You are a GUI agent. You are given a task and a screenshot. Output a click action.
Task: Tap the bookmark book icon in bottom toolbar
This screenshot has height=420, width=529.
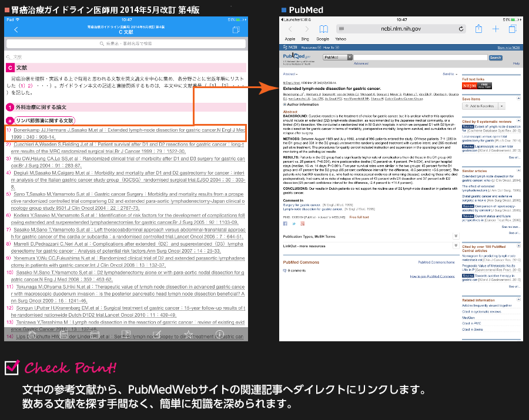click(126, 334)
